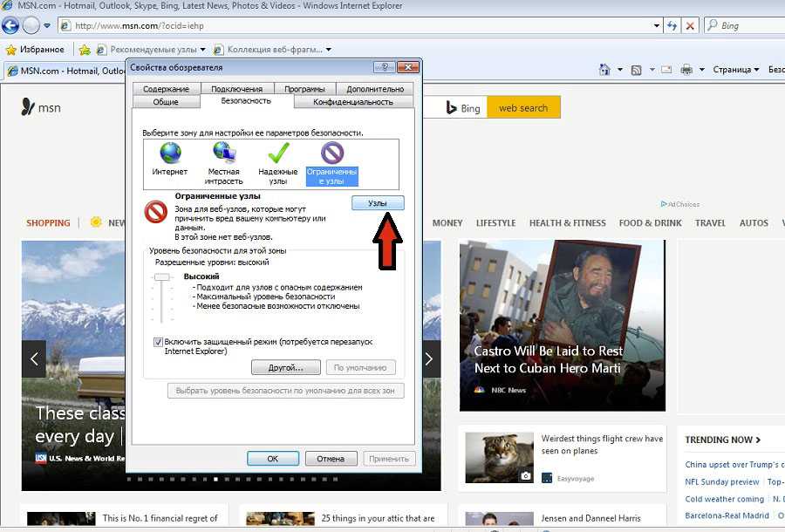Viewport: 785px width, 532px height.
Task: Open the Страница dropdown menu
Action: pyautogui.click(x=735, y=70)
